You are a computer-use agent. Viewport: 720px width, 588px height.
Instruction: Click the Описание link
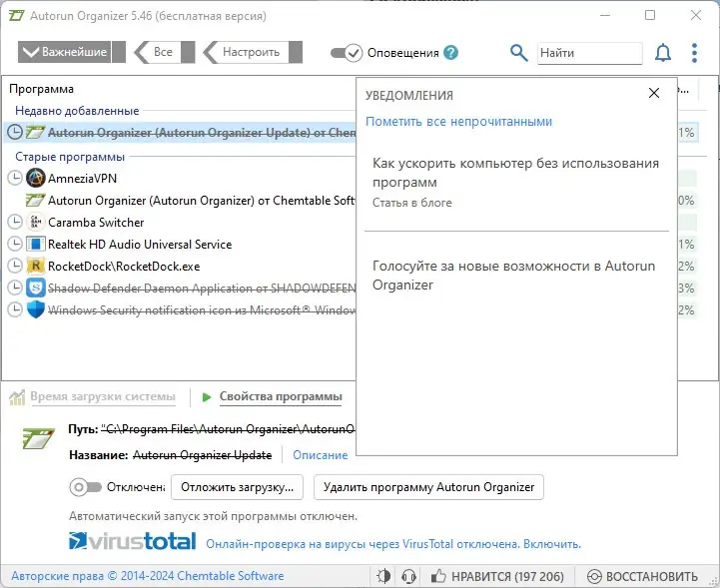pos(320,455)
